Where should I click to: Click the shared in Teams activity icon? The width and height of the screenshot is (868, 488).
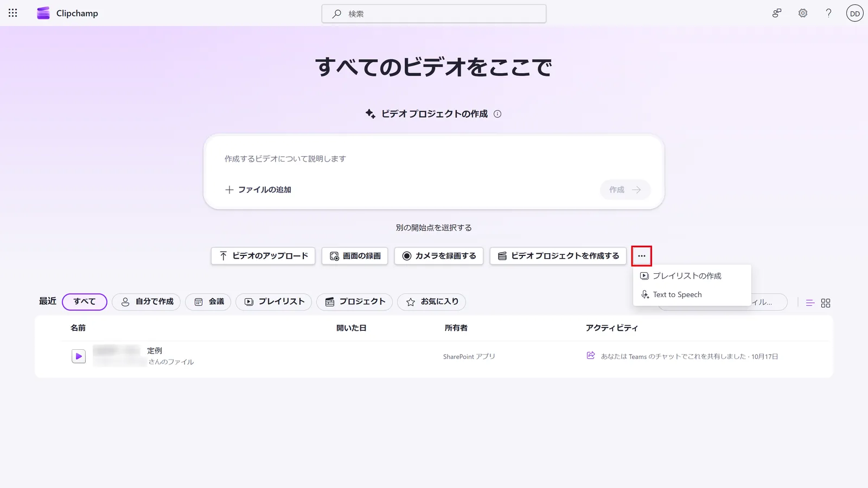click(x=591, y=356)
